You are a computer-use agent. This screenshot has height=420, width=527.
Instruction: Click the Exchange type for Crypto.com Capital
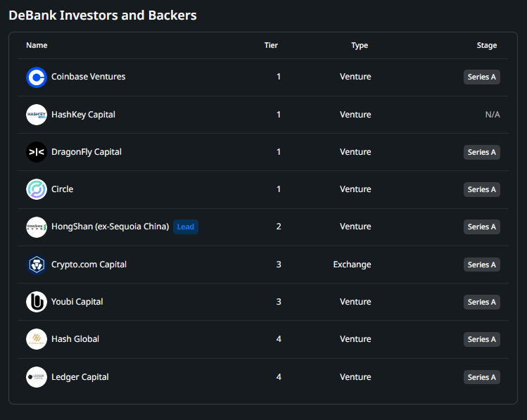tap(353, 265)
